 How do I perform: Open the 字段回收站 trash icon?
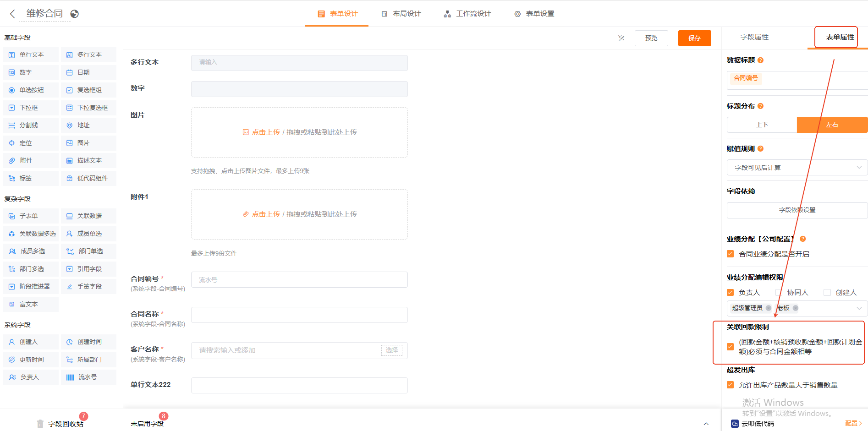[x=40, y=424]
